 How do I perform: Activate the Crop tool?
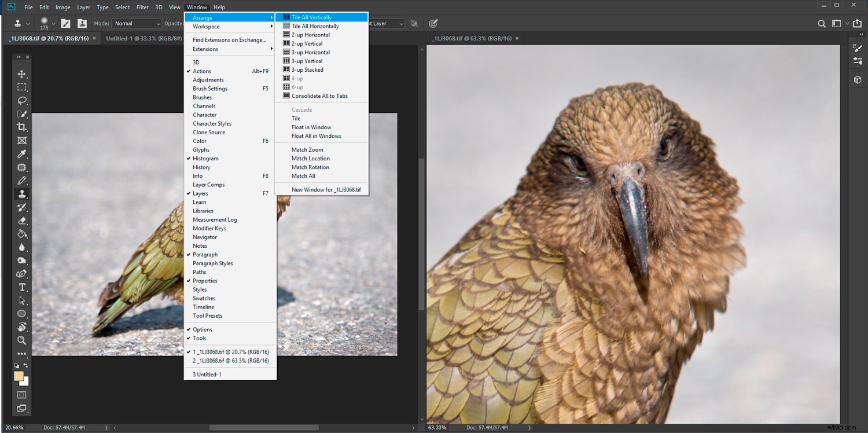click(x=22, y=127)
